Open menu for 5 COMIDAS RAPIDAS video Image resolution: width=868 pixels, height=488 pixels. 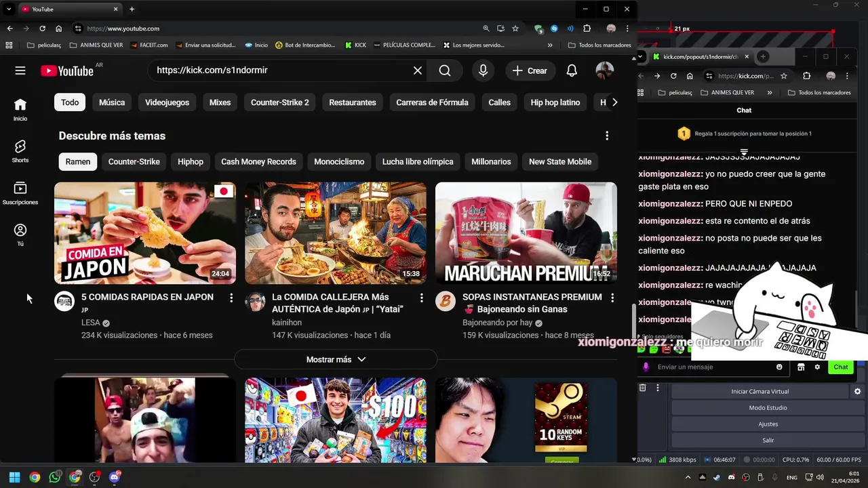pyautogui.click(x=231, y=298)
